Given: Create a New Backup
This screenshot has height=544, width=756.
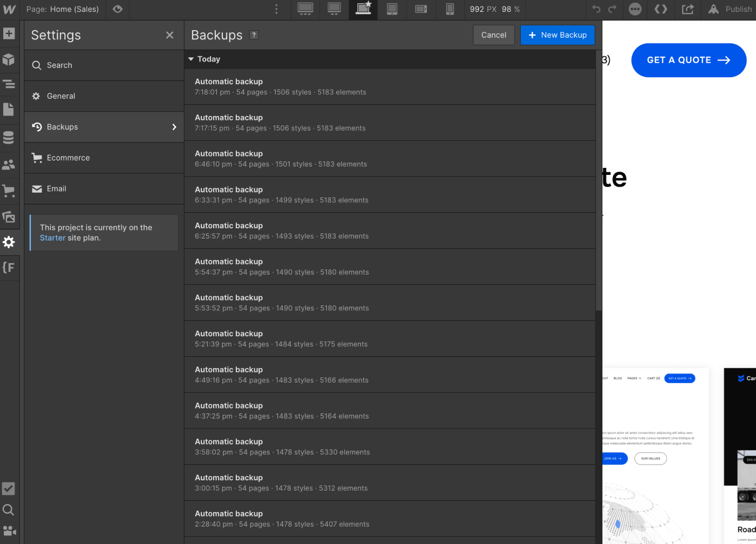Looking at the screenshot, I should pyautogui.click(x=557, y=35).
